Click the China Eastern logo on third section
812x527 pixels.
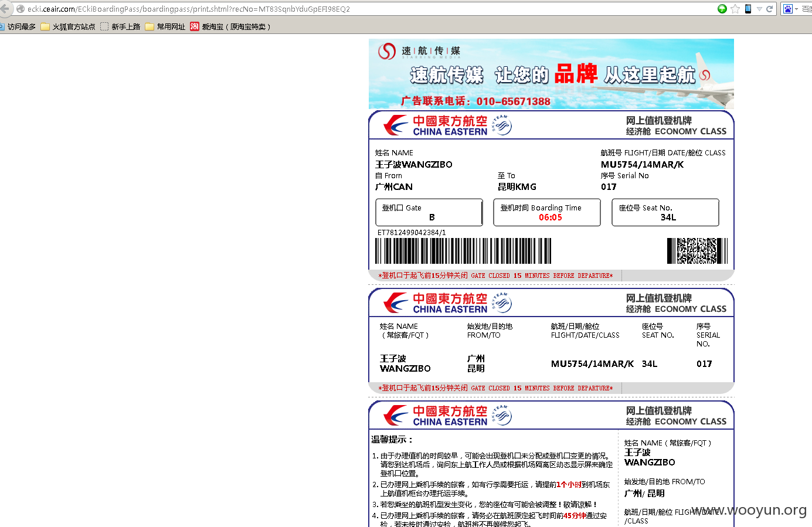(436, 416)
